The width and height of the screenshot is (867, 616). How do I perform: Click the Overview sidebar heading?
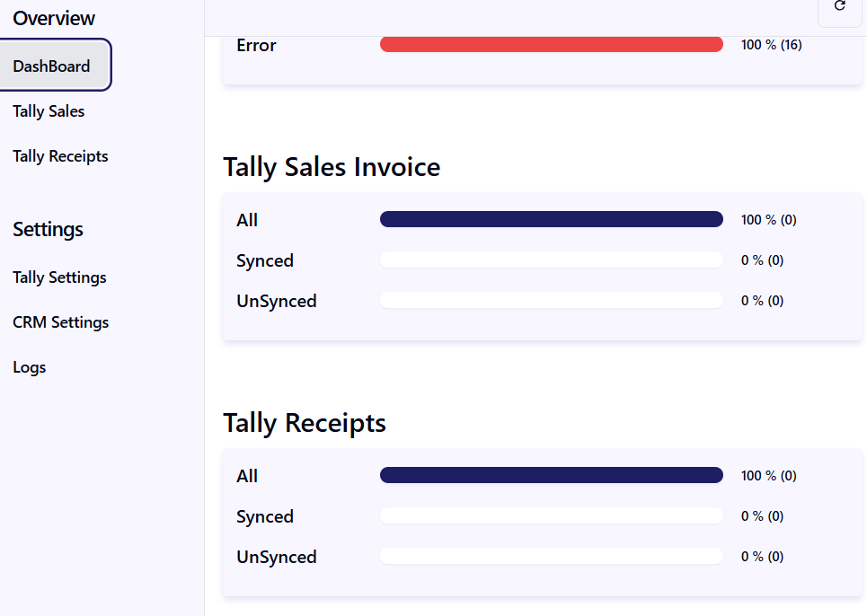tap(54, 18)
